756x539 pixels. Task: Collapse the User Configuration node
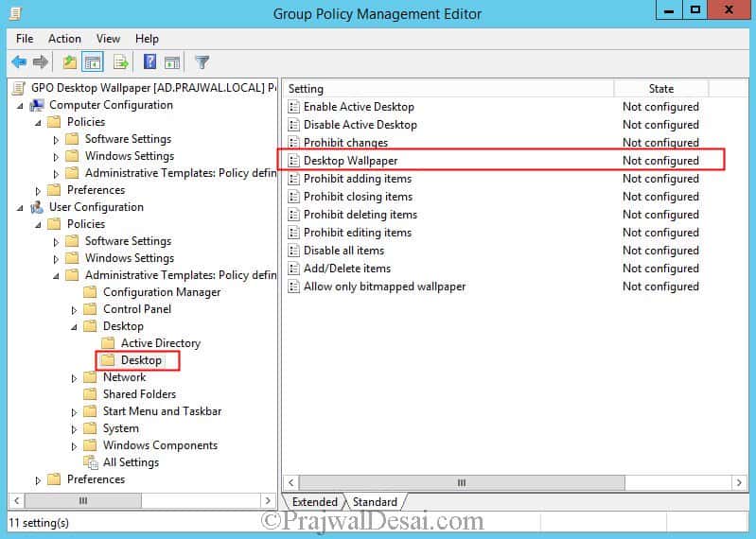coord(20,208)
